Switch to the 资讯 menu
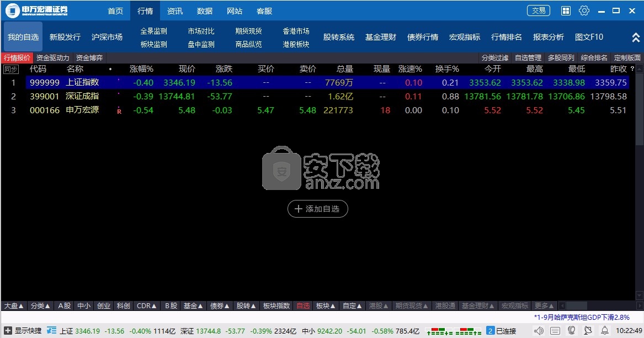 (x=174, y=10)
